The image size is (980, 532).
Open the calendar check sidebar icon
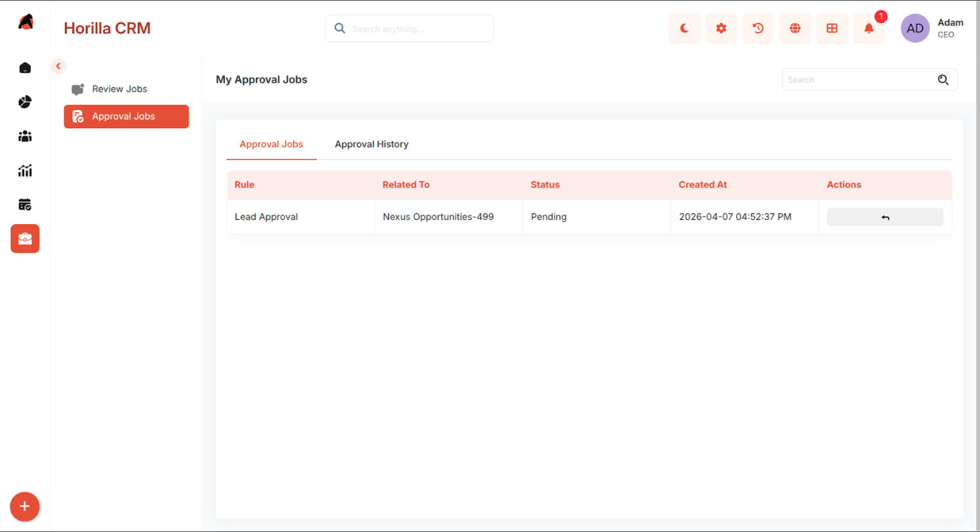click(25, 205)
